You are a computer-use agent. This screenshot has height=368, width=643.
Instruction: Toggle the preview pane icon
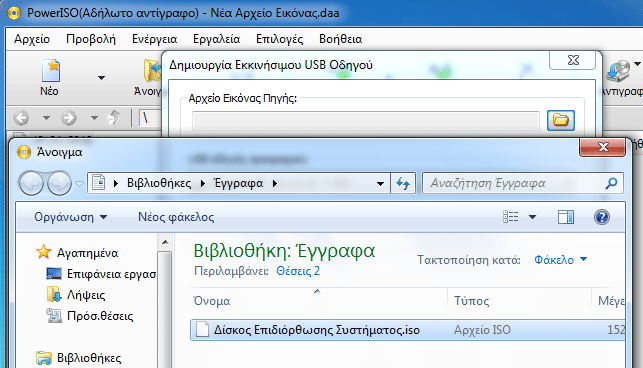(x=566, y=217)
